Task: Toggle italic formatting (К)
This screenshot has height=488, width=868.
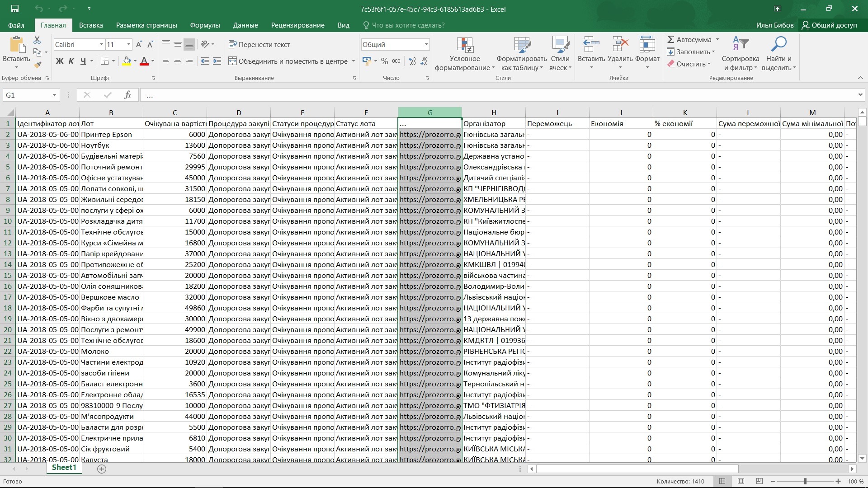Action: (71, 61)
